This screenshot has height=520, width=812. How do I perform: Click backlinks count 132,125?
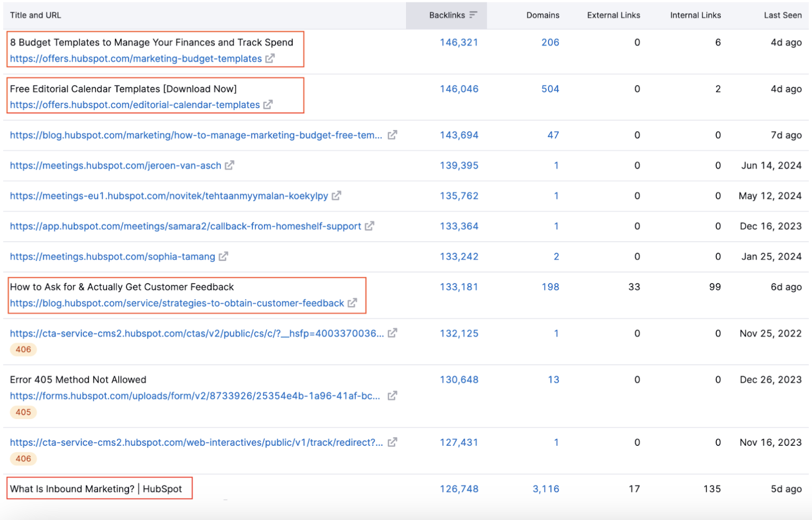click(x=459, y=333)
